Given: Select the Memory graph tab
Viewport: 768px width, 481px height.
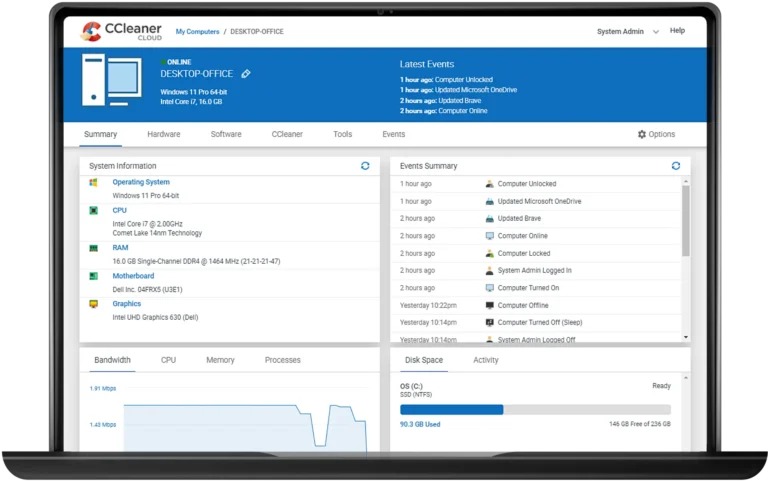Looking at the screenshot, I should pos(220,360).
